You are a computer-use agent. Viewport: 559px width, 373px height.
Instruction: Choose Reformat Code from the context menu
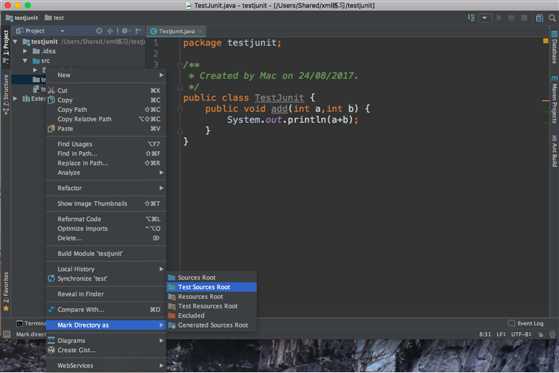(107, 219)
